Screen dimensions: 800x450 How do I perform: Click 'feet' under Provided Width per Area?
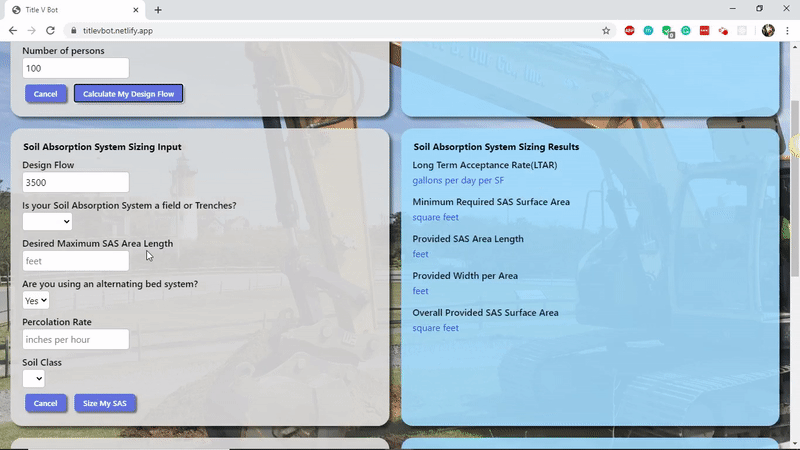(420, 291)
